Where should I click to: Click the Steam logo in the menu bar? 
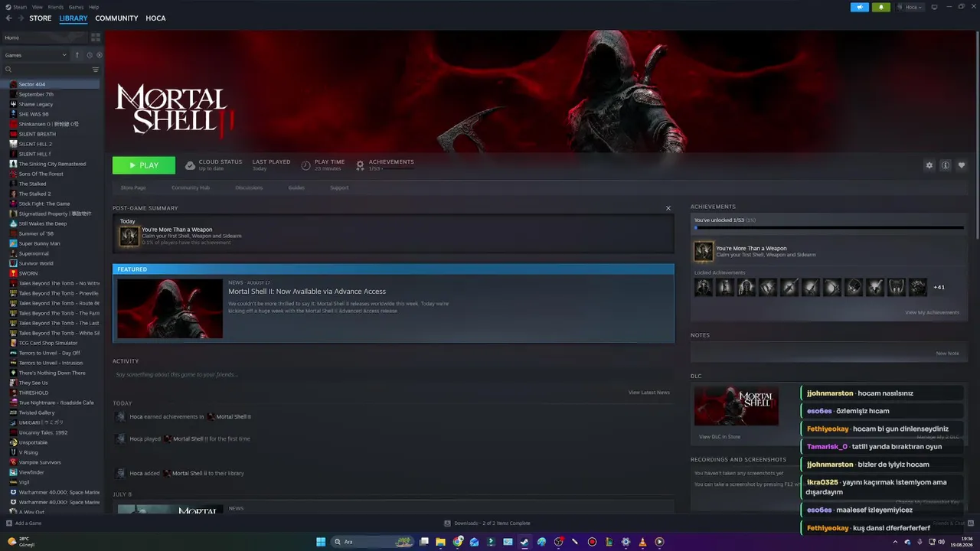(x=8, y=7)
